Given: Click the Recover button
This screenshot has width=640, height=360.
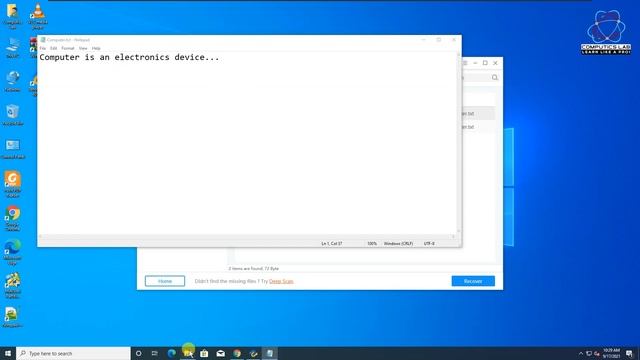Looking at the screenshot, I should [x=473, y=281].
